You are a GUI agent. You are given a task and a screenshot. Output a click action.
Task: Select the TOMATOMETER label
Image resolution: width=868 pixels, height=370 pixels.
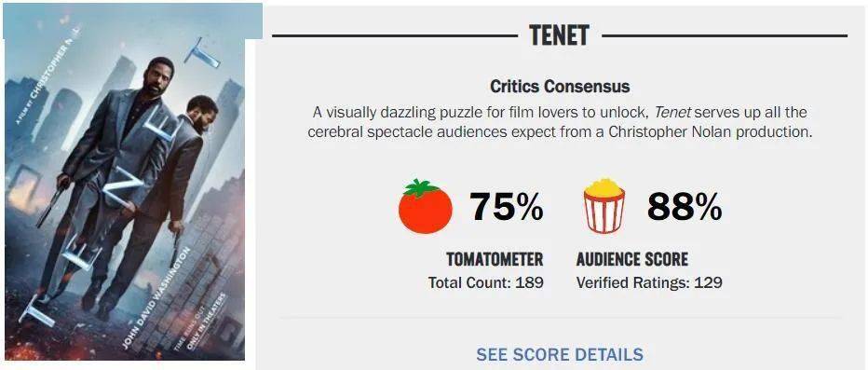coord(495,259)
